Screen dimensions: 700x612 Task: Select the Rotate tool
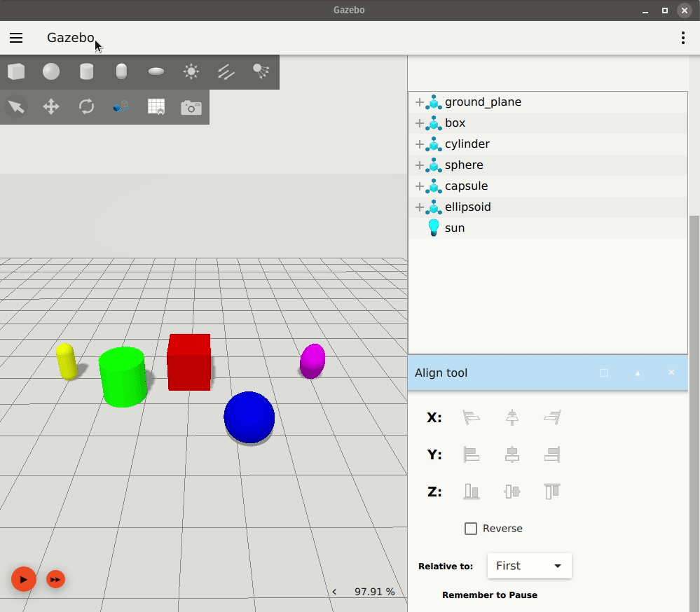coord(86,107)
